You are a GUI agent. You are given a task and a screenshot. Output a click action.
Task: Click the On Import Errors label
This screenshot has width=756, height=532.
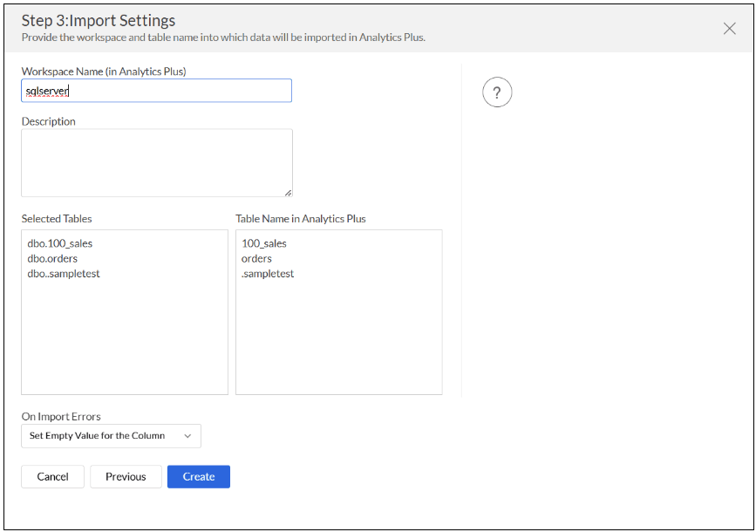[x=61, y=417]
